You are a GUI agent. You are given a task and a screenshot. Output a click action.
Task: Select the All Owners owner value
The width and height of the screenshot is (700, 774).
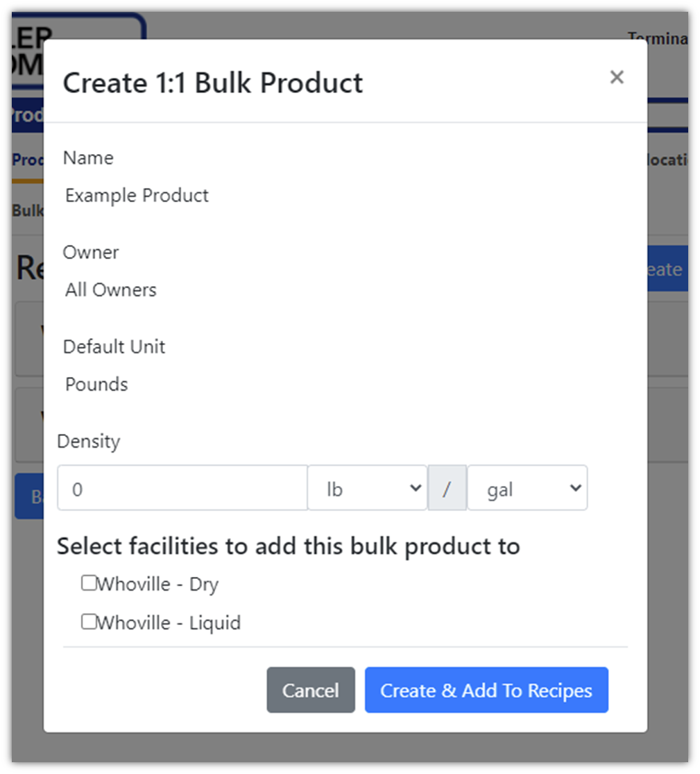110,289
